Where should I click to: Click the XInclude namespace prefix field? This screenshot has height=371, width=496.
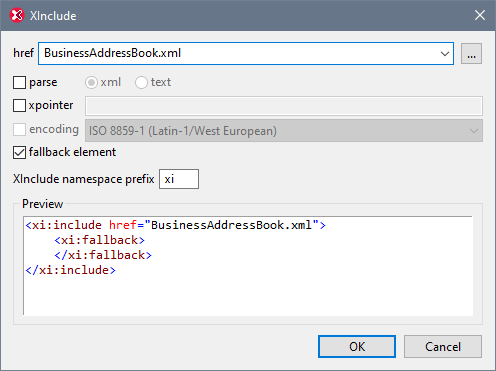179,179
